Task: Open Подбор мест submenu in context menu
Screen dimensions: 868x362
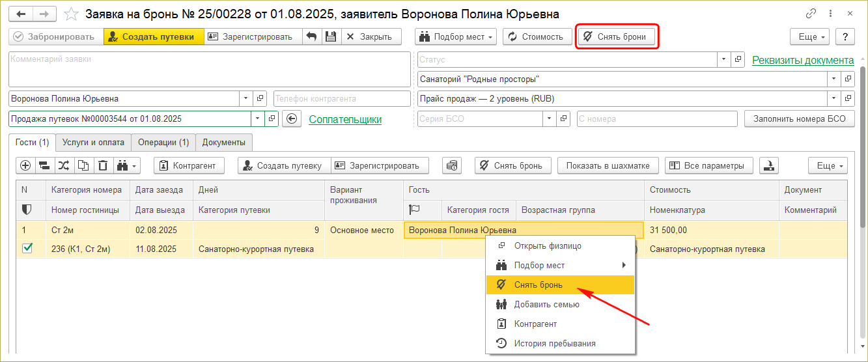Action: click(560, 265)
